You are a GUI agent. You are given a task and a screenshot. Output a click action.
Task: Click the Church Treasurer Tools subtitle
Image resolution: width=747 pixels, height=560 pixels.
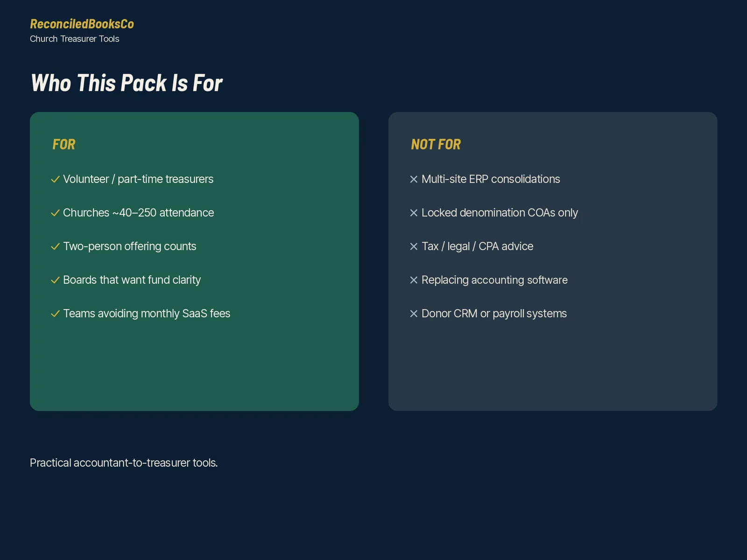tap(75, 39)
